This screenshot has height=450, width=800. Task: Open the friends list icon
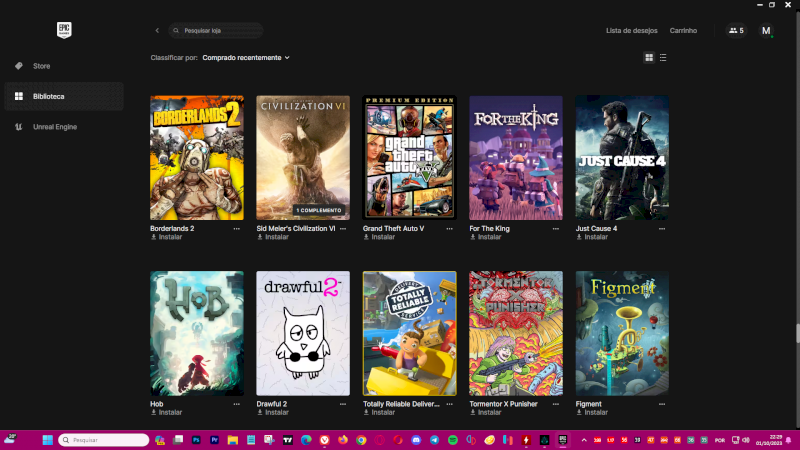pyautogui.click(x=736, y=31)
